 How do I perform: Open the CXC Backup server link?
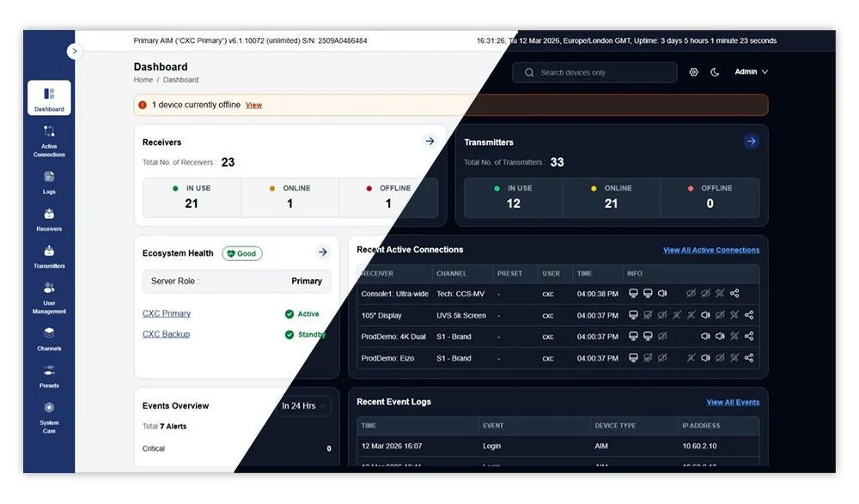coord(166,334)
